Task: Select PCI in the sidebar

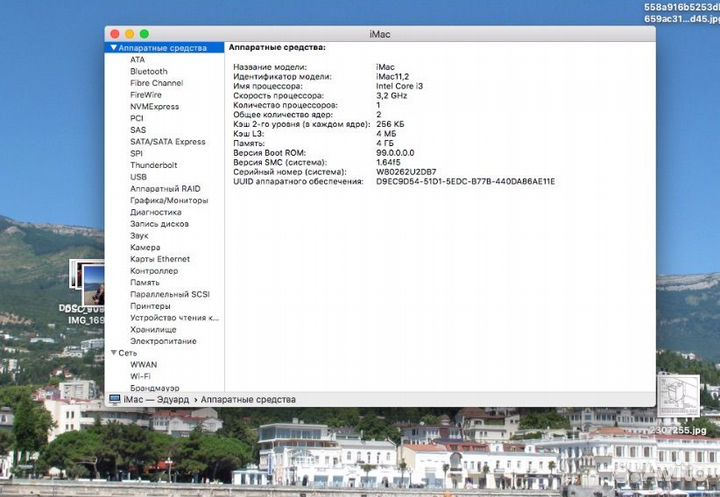Action: click(x=136, y=119)
